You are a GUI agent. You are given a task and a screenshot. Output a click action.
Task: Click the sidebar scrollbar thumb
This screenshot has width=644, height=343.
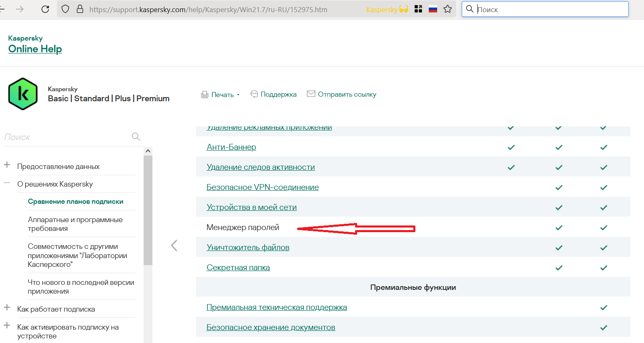click(x=148, y=210)
